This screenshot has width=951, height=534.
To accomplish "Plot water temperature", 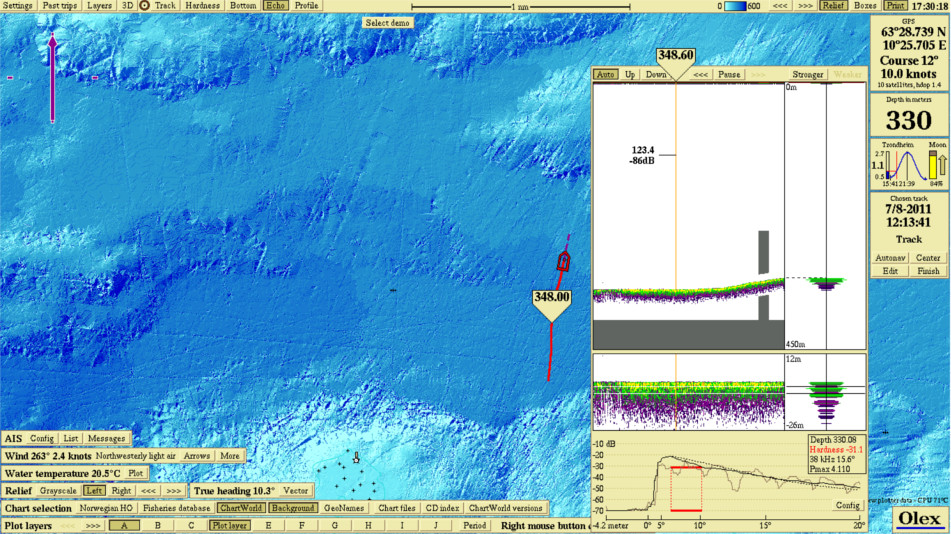I will (x=135, y=473).
